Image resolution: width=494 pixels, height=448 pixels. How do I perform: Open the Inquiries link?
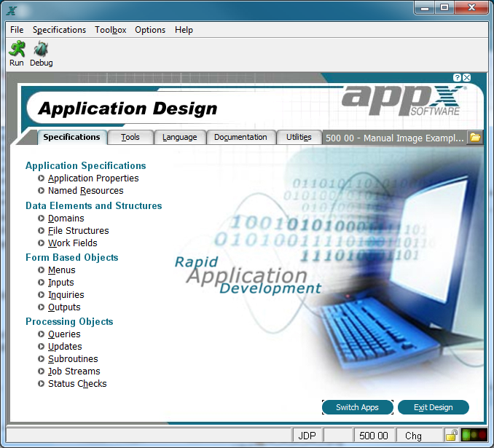pyautogui.click(x=66, y=294)
